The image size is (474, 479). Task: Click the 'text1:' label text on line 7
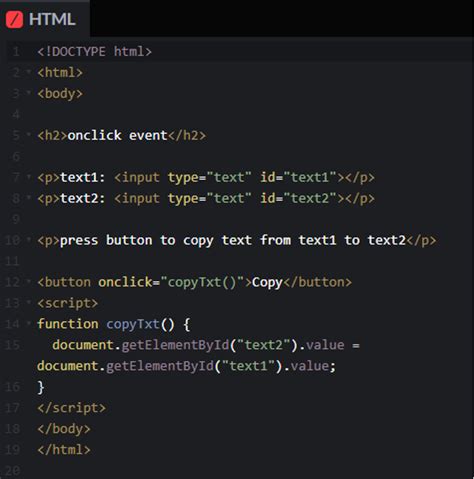[83, 177]
